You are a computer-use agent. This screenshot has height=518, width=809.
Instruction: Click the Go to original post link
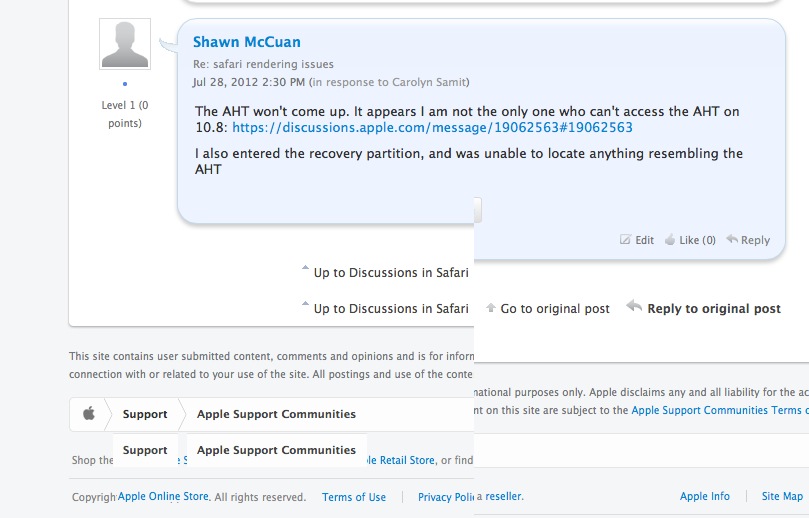555,309
